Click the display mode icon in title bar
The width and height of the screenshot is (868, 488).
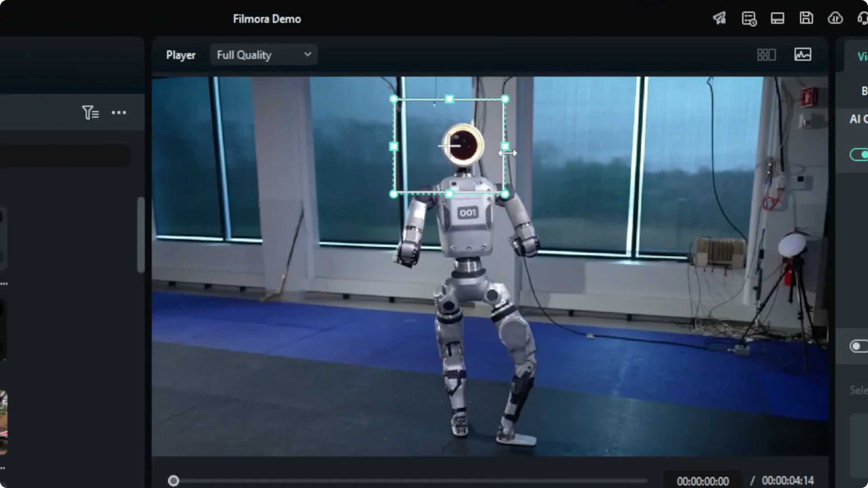pos(777,19)
